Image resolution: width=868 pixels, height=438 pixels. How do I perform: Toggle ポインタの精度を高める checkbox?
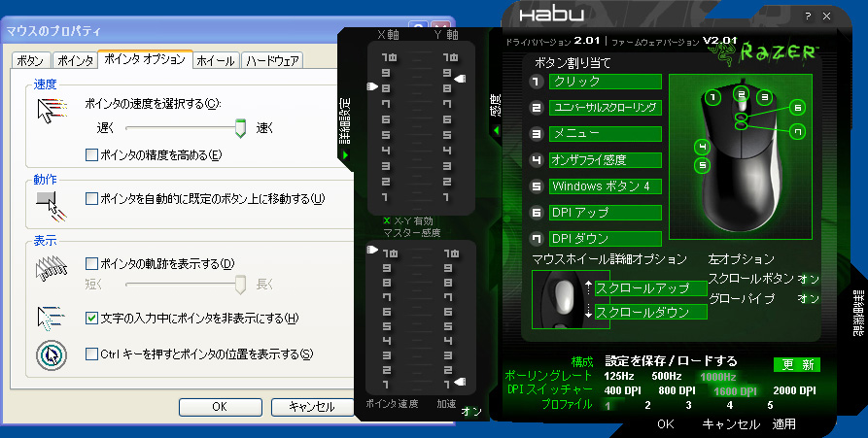pyautogui.click(x=92, y=154)
